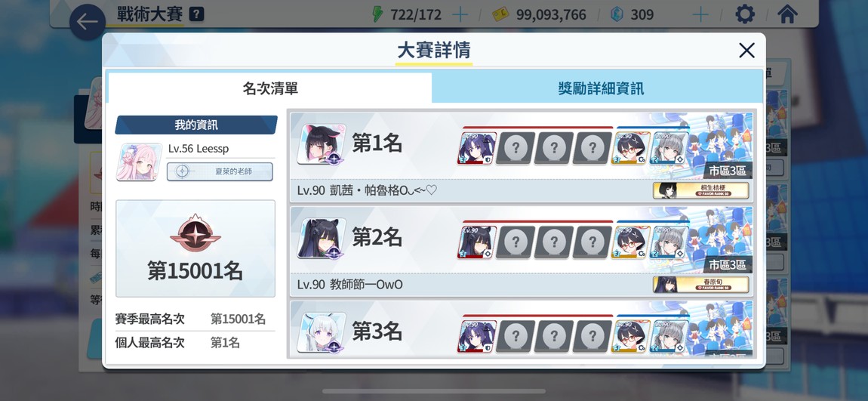The height and width of the screenshot is (401, 868).
Task: Go back with the arrow button
Action: (88, 22)
